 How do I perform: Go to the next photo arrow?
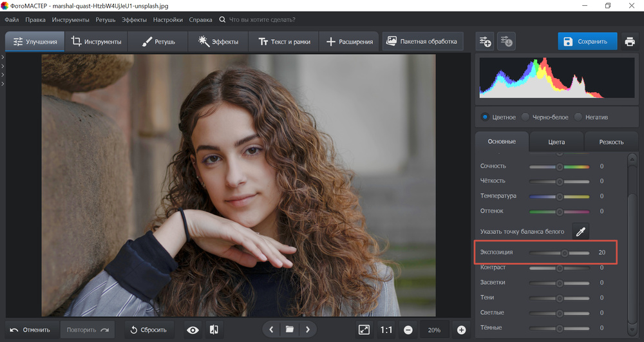tap(308, 330)
